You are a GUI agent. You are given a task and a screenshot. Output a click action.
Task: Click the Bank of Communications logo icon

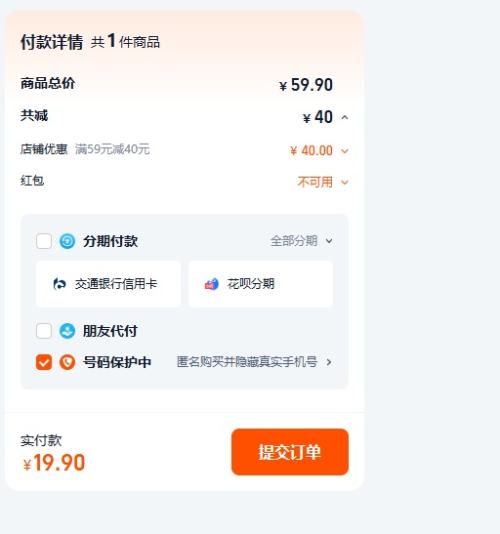(x=60, y=284)
